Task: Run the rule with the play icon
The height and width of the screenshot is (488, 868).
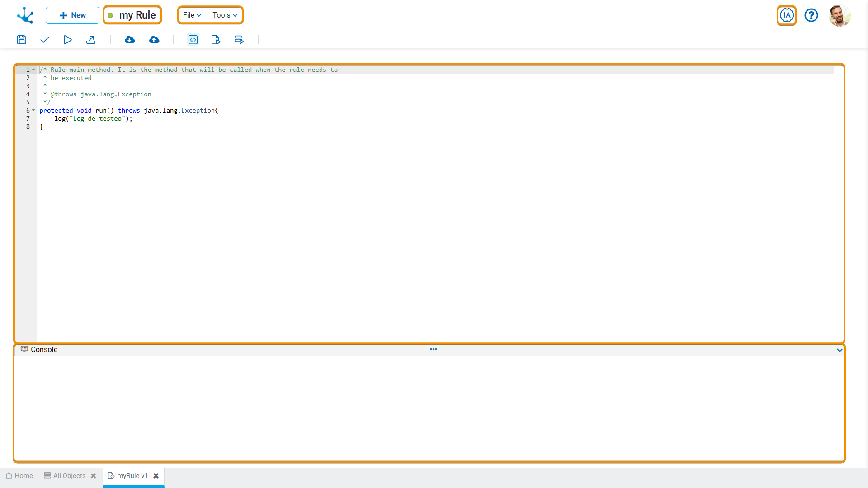Action: (x=67, y=40)
